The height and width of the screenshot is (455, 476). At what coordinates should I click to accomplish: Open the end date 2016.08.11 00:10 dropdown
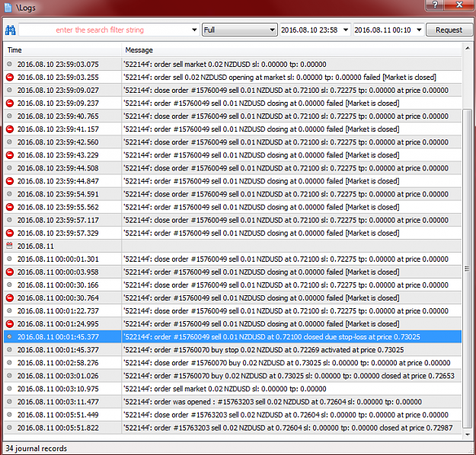tap(419, 30)
